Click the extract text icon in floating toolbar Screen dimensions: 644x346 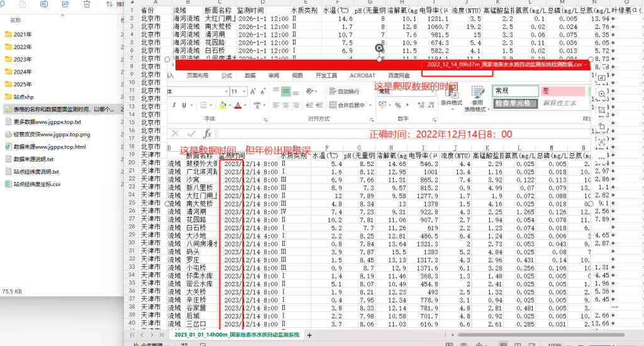[601, 142]
